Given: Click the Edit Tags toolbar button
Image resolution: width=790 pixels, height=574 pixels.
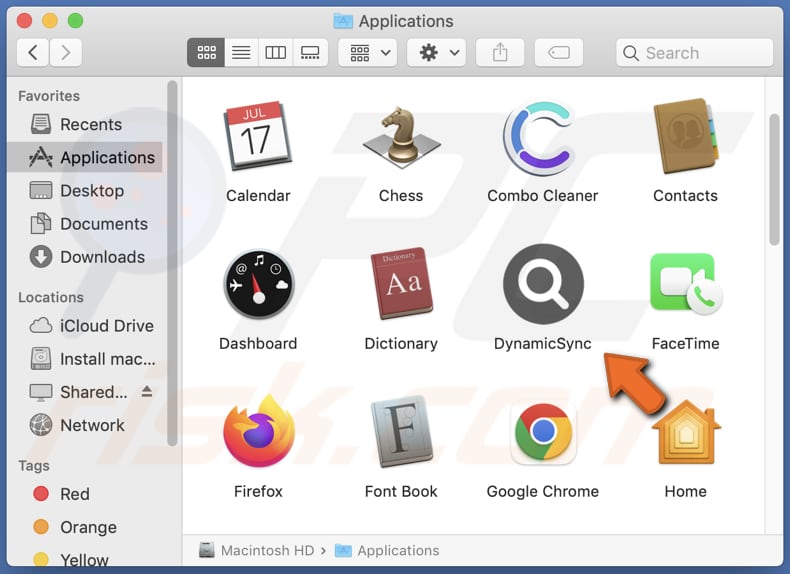Looking at the screenshot, I should pos(559,52).
